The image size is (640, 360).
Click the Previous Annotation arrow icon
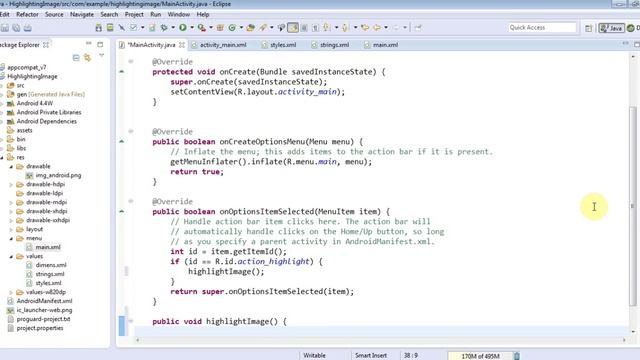346,28
